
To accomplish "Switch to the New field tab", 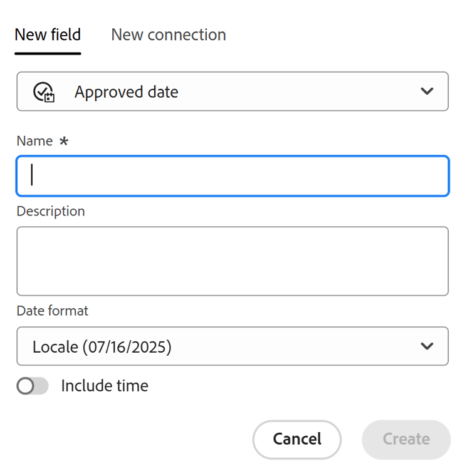I will [48, 34].
